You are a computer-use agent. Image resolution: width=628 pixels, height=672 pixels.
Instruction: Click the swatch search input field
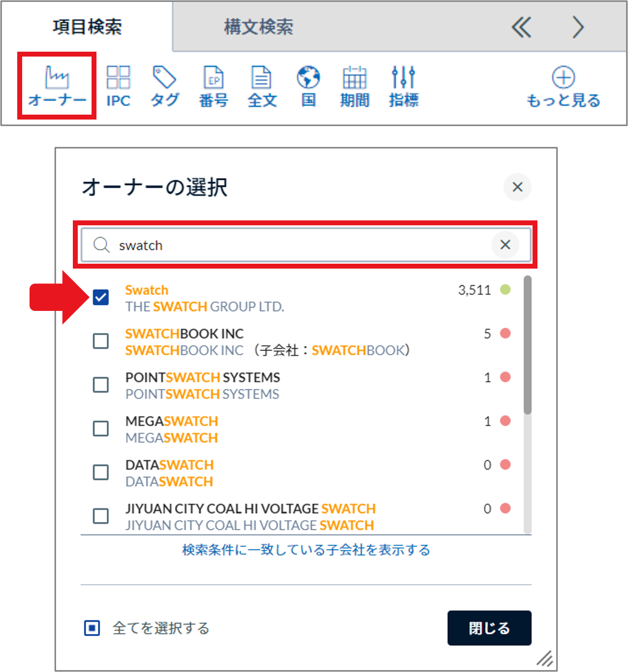(x=306, y=244)
